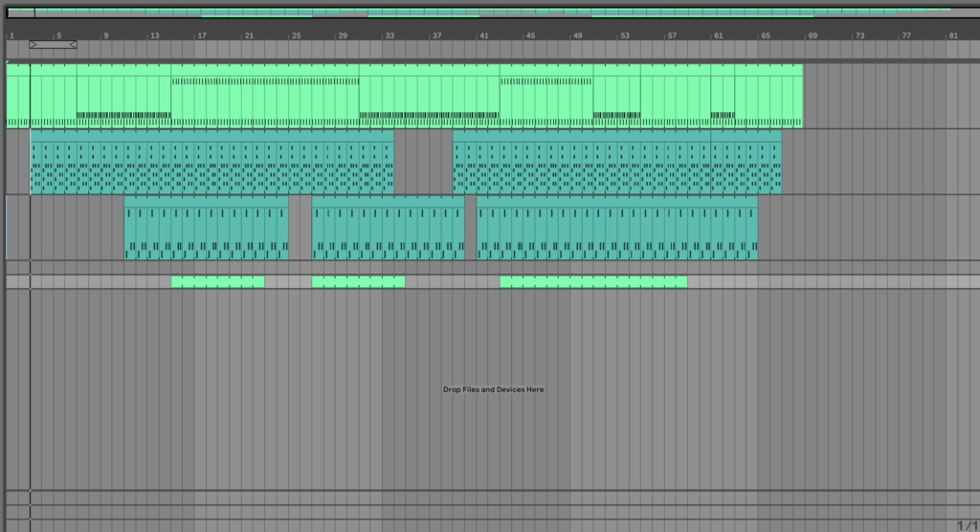This screenshot has width=980, height=532.
Task: Click bar 17 marker in the ruler
Action: (x=201, y=35)
